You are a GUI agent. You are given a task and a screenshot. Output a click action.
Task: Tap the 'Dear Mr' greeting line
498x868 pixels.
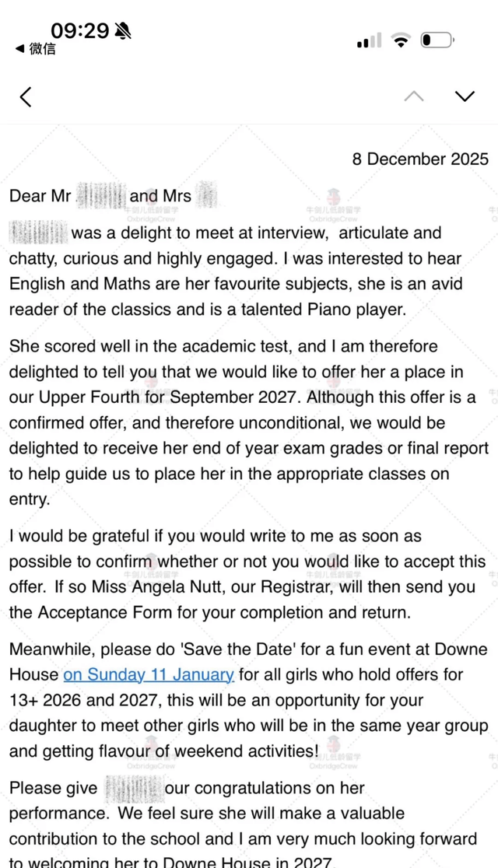40,196
